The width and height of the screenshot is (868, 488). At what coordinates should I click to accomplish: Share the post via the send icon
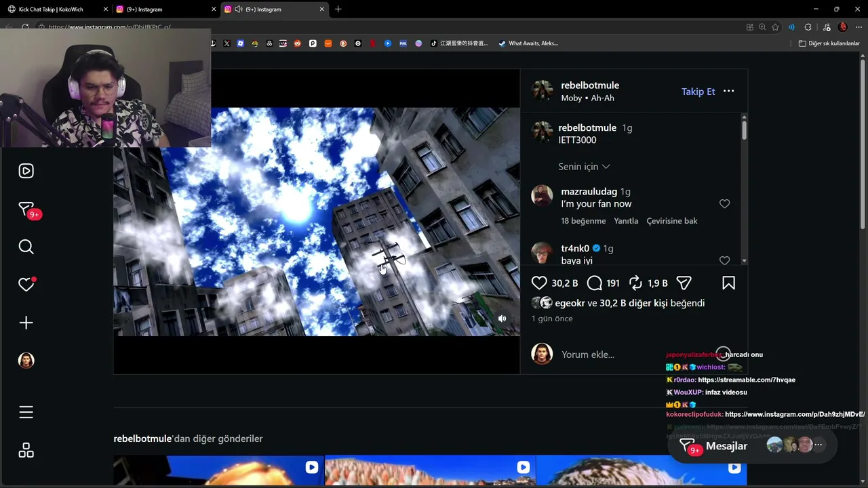pyautogui.click(x=684, y=283)
